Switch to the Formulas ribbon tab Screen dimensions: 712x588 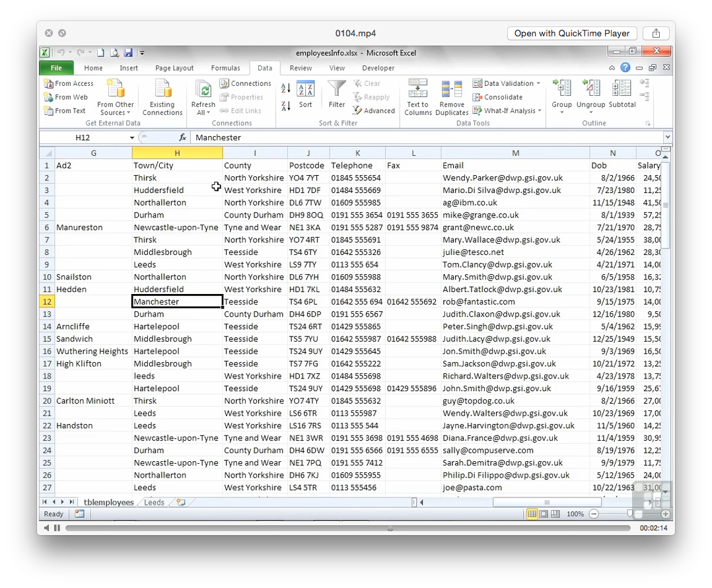click(225, 68)
